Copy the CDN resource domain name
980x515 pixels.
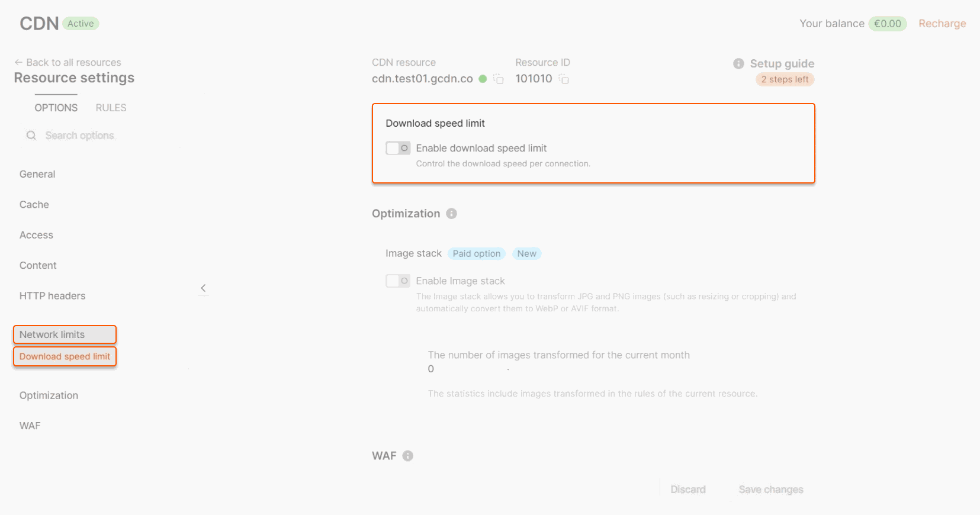[x=499, y=79]
